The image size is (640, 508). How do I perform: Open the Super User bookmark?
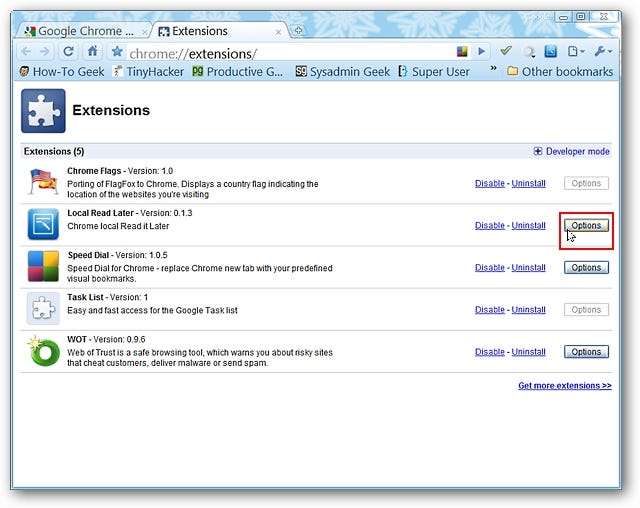tap(434, 72)
